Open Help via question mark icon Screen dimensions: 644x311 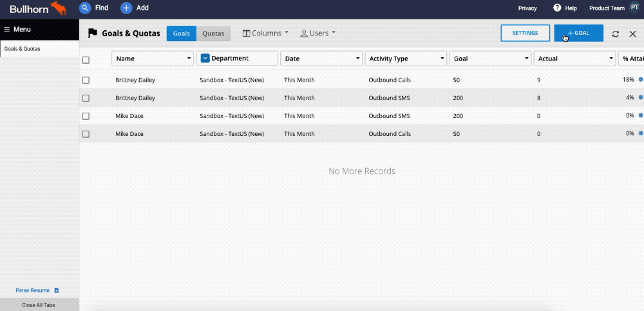tap(557, 8)
